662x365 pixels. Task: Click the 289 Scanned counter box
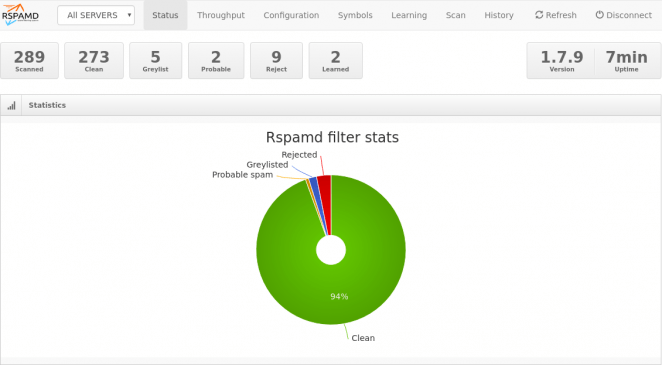29,60
